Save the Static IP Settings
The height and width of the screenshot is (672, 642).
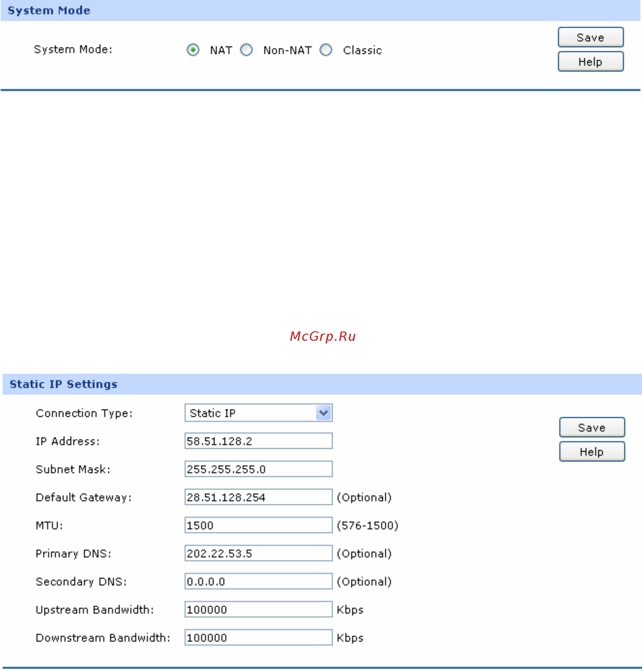[592, 427]
